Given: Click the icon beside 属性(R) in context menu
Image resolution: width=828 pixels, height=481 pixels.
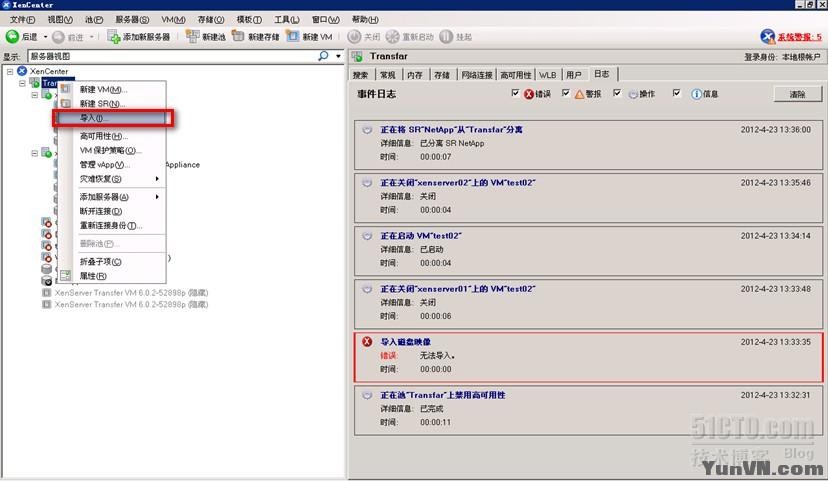Looking at the screenshot, I should pos(65,276).
